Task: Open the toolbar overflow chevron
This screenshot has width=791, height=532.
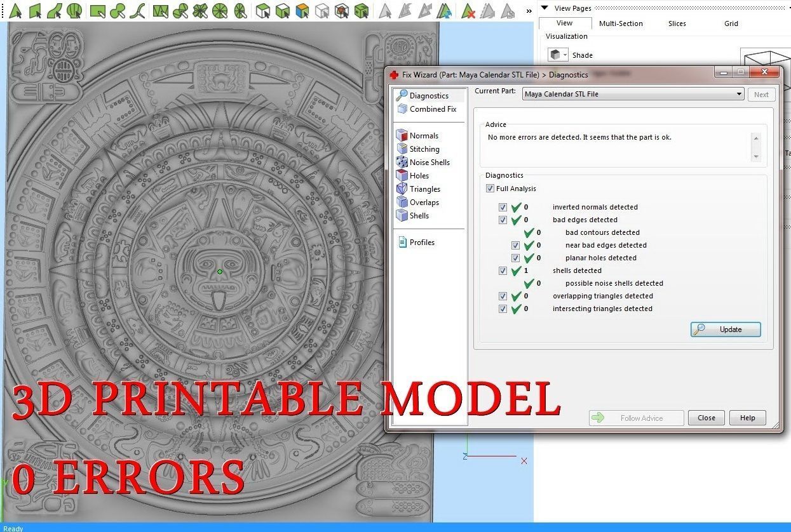Action: tap(529, 11)
